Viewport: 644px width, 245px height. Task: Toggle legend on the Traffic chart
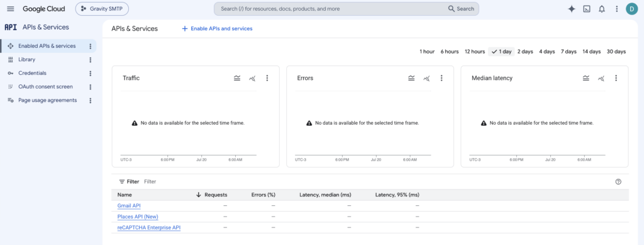coord(237,78)
